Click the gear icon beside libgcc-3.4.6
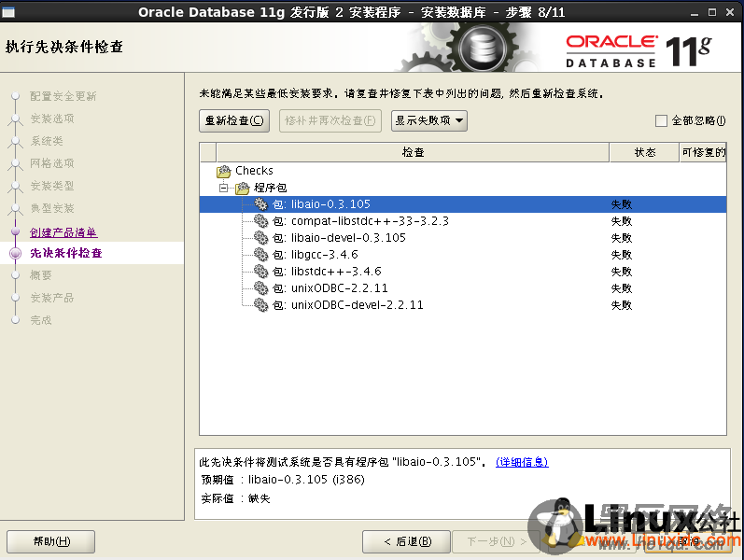 coord(260,255)
